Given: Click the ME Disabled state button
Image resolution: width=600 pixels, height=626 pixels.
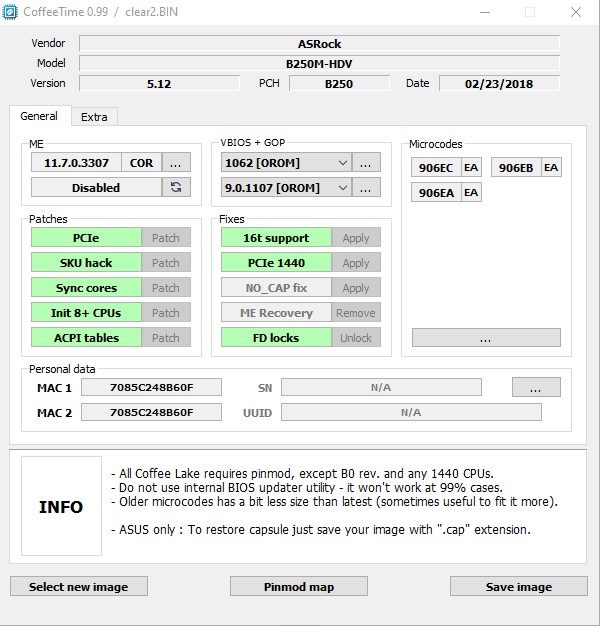Looking at the screenshot, I should pos(96,187).
